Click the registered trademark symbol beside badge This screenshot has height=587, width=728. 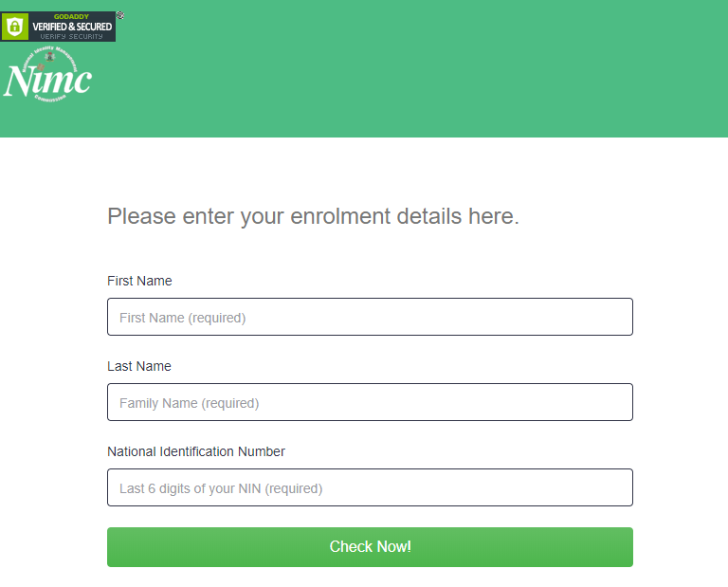120,15
